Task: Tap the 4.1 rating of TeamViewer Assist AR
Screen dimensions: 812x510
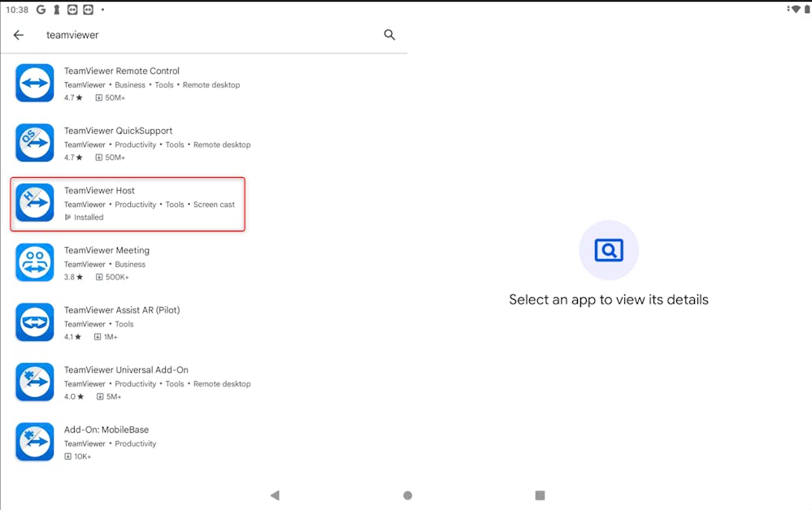Action: click(x=72, y=337)
